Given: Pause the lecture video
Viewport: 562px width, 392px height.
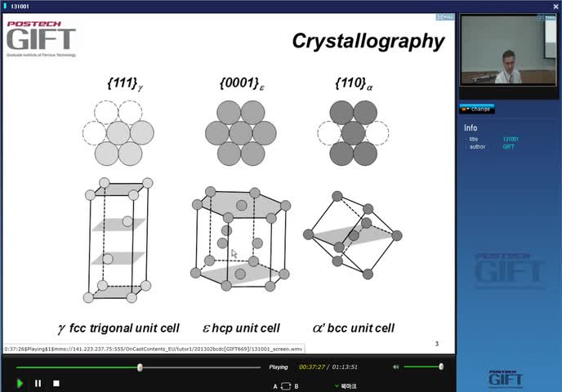Looking at the screenshot, I should click(38, 383).
